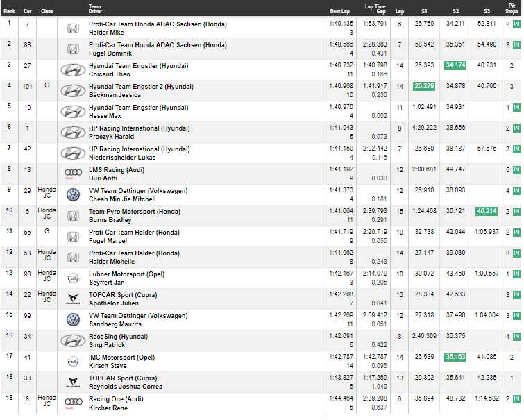Click the Lap Time Gap column header

click(x=375, y=9)
